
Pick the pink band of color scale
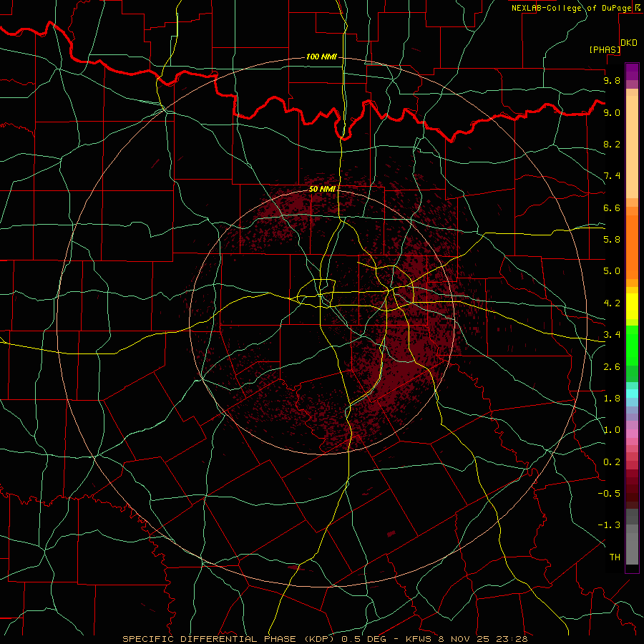tap(632, 434)
